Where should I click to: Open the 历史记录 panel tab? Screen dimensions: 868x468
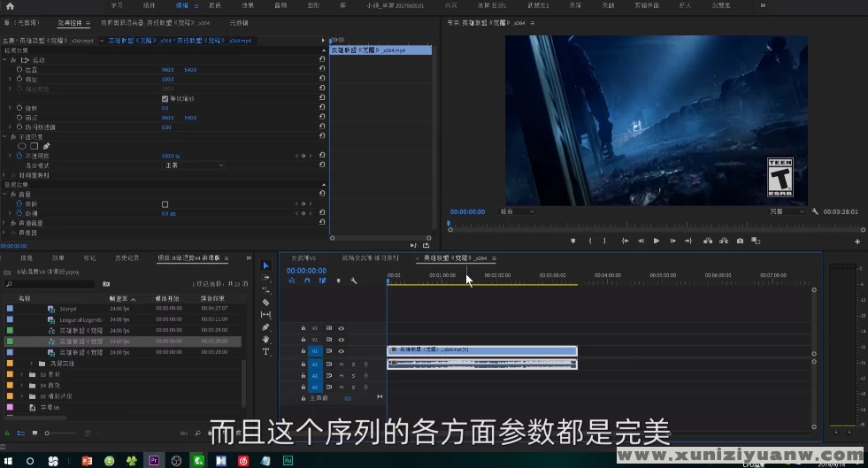(x=127, y=258)
